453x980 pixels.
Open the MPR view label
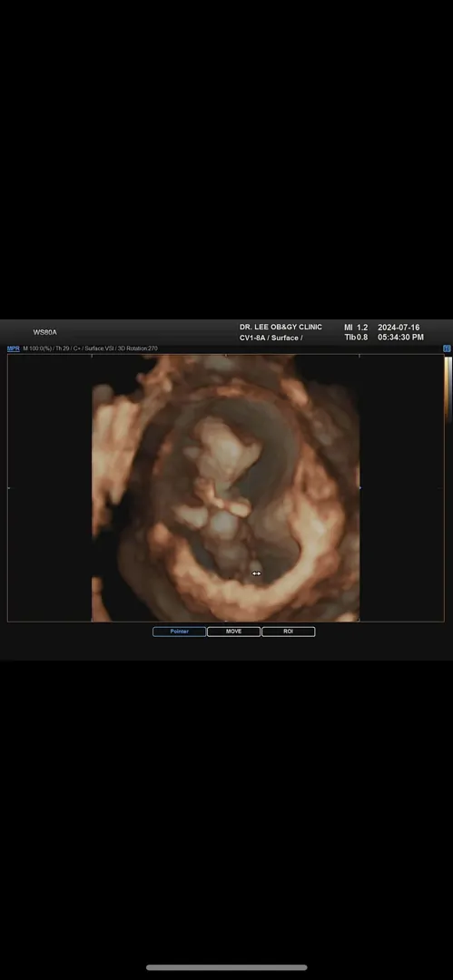coord(13,348)
